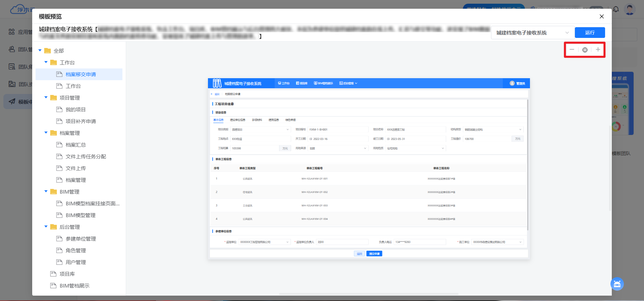This screenshot has width=644, height=301.
Task: Open the chat assistant robot icon
Action: pos(617,284)
